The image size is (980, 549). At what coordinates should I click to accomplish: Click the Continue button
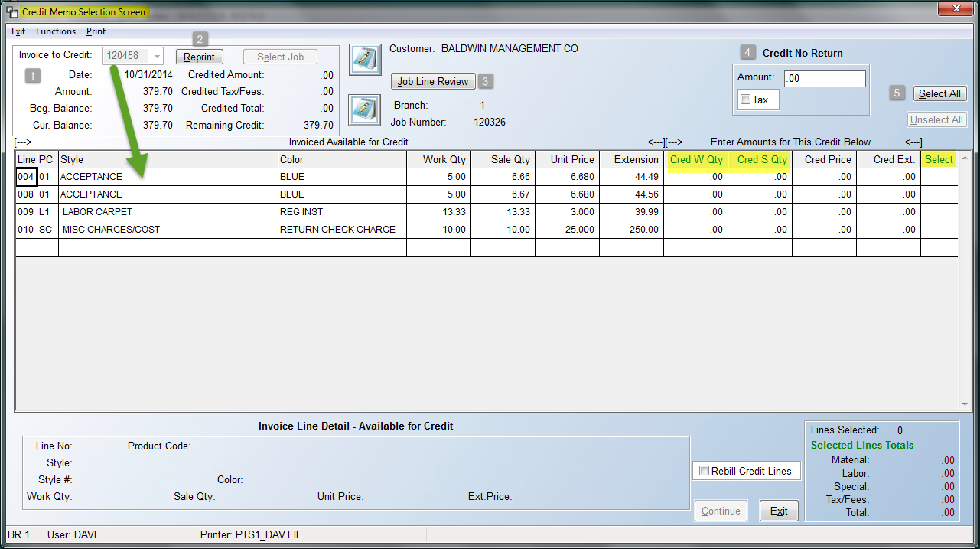(x=720, y=510)
